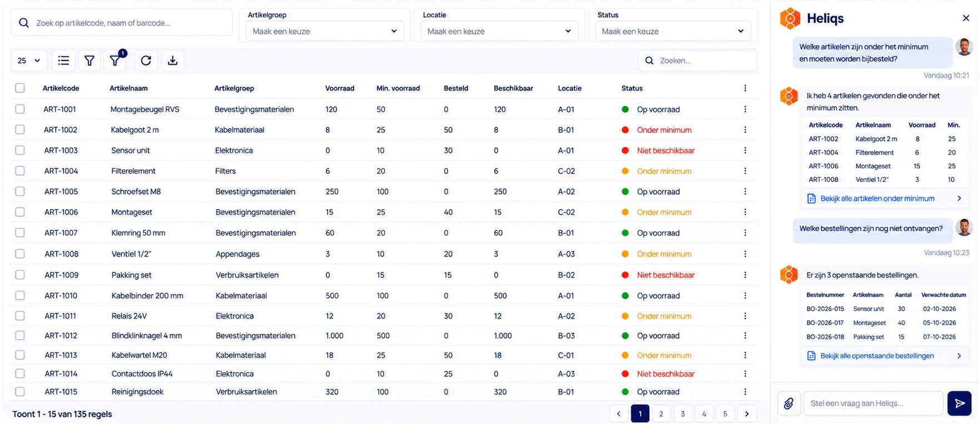
Task: Go to the next page arrow
Action: coord(747,414)
